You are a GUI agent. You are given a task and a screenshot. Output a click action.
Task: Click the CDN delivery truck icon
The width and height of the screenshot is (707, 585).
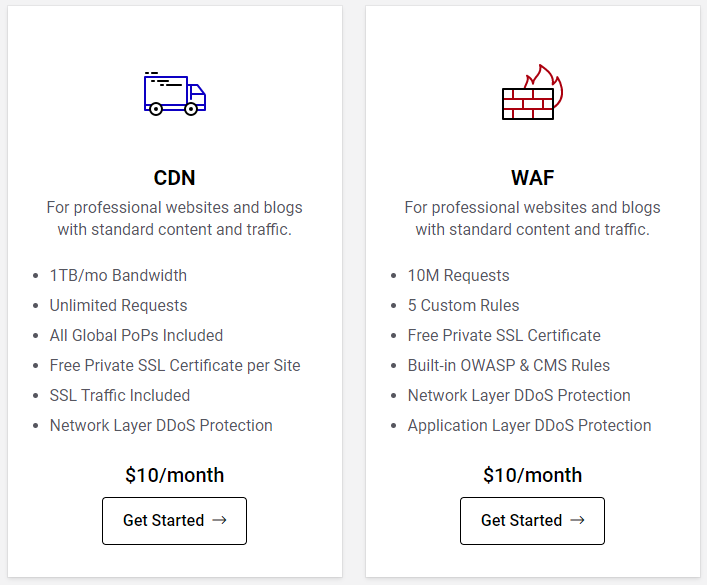coord(174,94)
